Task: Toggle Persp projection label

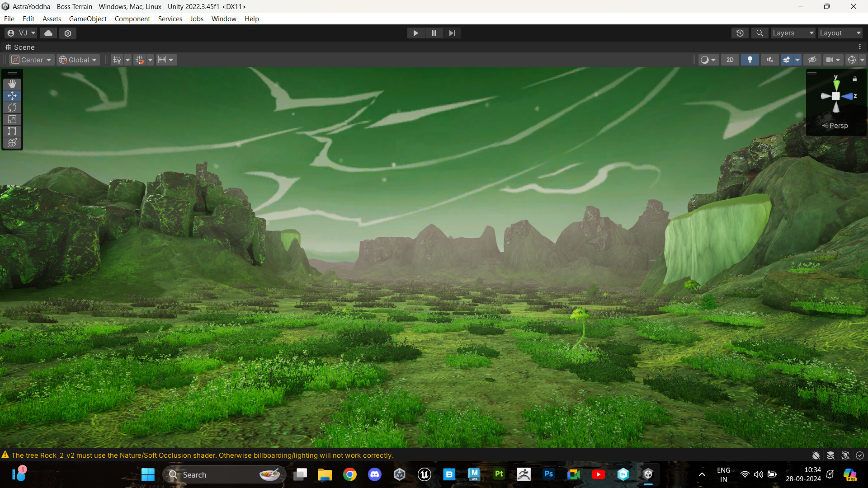Action: point(835,126)
